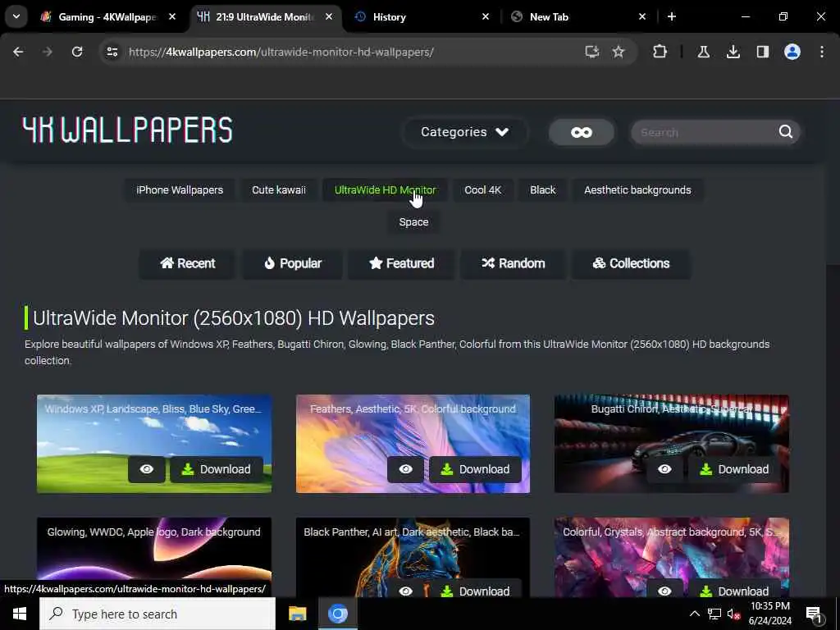Image resolution: width=840 pixels, height=630 pixels.
Task: Toggle the browser side panel icon
Action: point(763,52)
